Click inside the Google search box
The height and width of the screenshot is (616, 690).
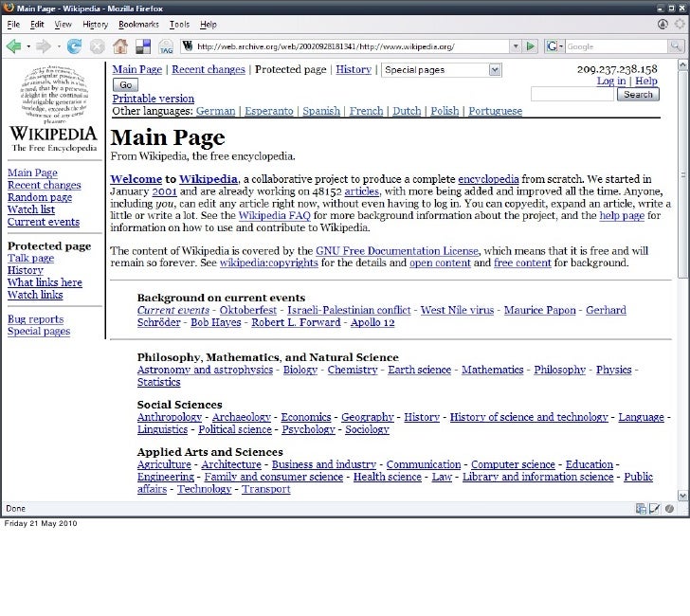click(x=616, y=46)
